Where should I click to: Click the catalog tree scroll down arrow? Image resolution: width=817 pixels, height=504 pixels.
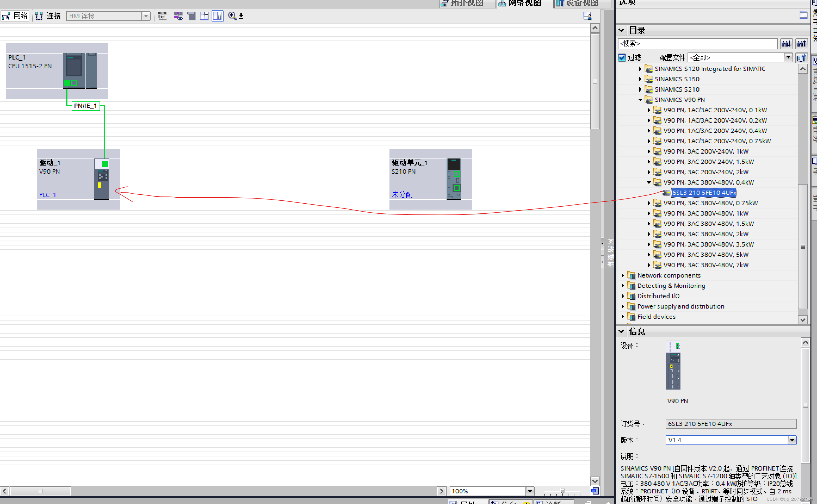pos(803,320)
